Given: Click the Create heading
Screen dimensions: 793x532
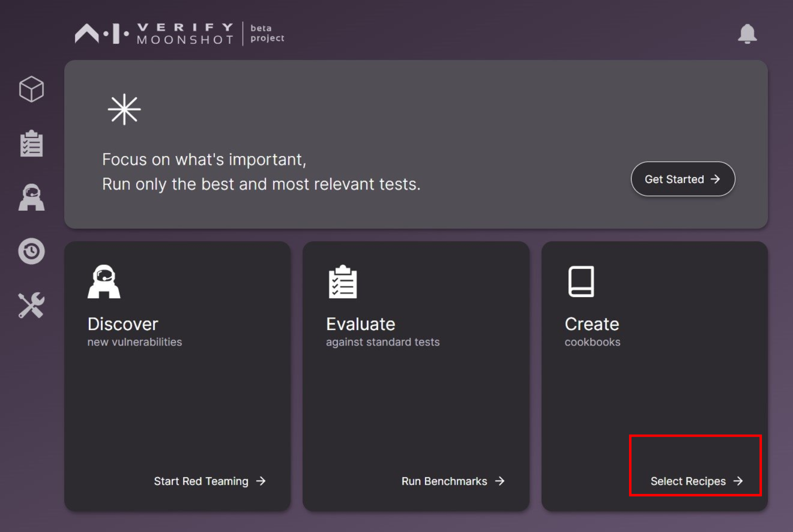Looking at the screenshot, I should [592, 324].
